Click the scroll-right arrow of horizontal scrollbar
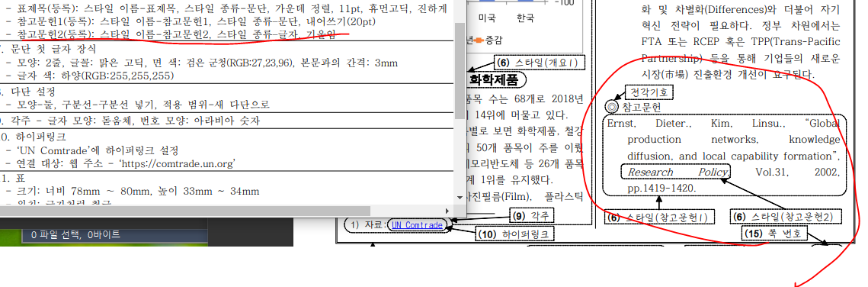 coord(448,211)
